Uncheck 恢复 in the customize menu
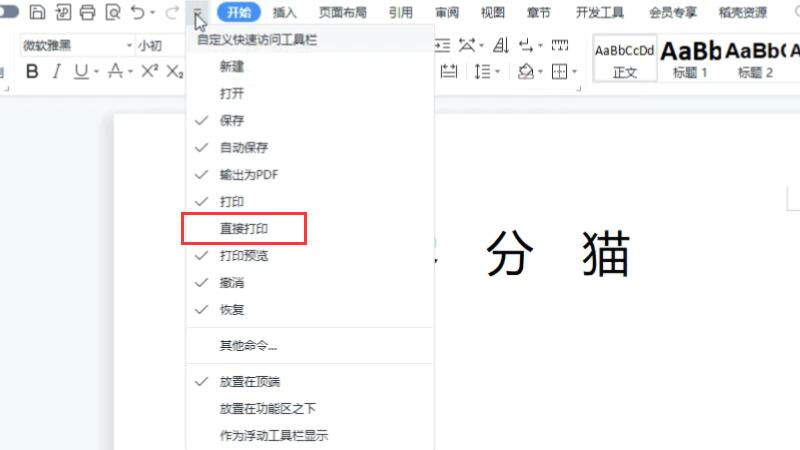Screen dimensions: 800x450 (310, 310)
